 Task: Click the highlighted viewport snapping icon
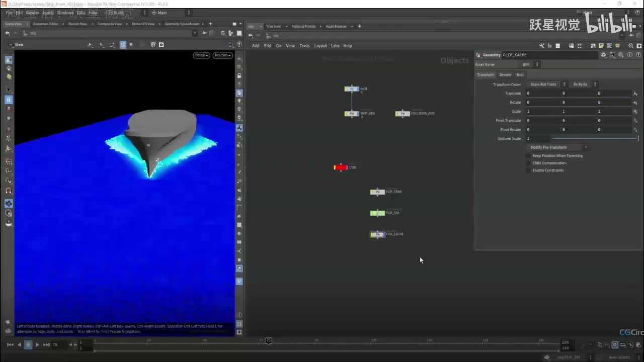(x=123, y=45)
